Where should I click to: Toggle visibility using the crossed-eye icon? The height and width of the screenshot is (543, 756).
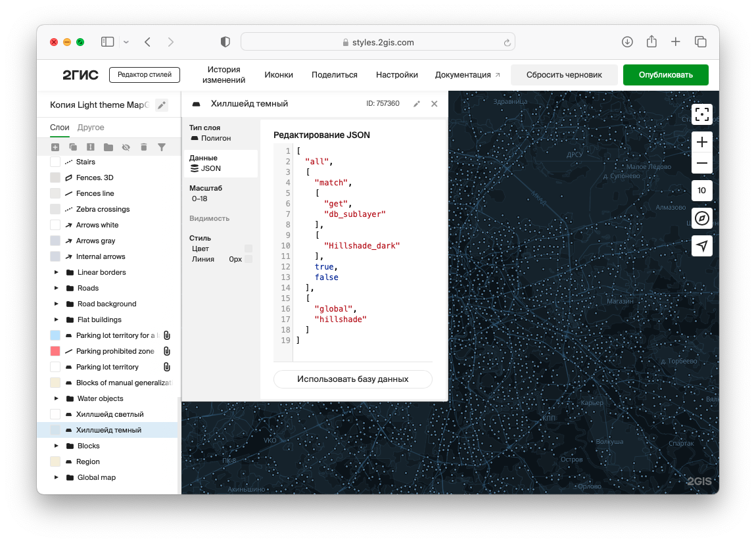(126, 147)
